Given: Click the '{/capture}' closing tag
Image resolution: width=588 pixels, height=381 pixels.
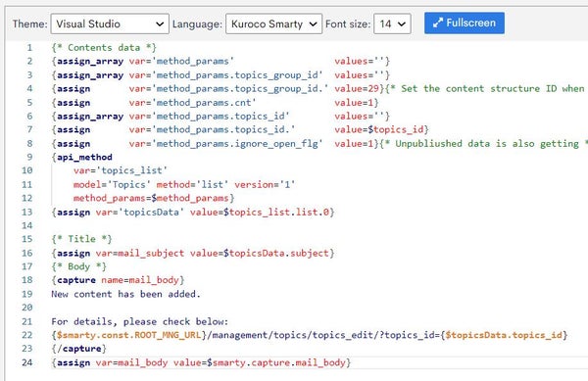Looking at the screenshot, I should [x=78, y=349].
